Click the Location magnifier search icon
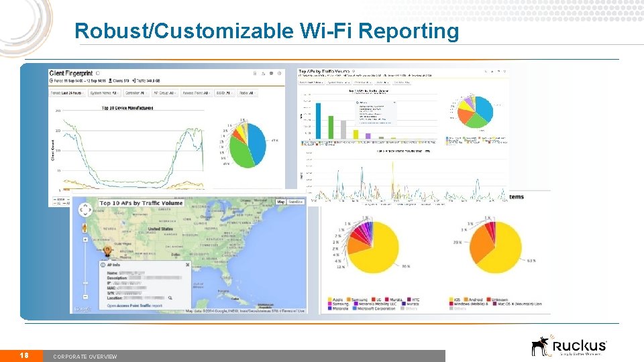The height and width of the screenshot is (362, 644). click(170, 298)
